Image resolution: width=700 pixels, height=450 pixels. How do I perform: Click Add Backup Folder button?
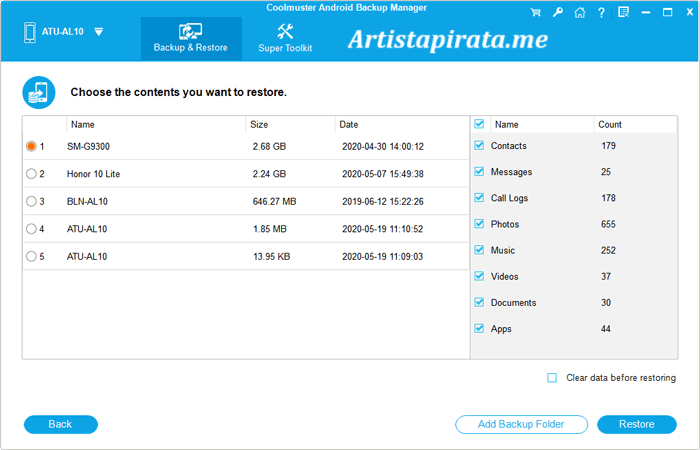click(521, 424)
